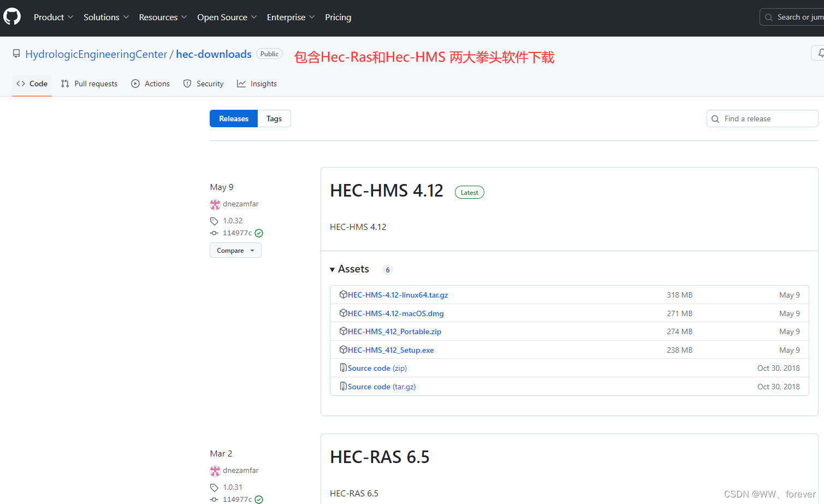
Task: Download Source code (tar.gz)
Action: [x=382, y=387]
